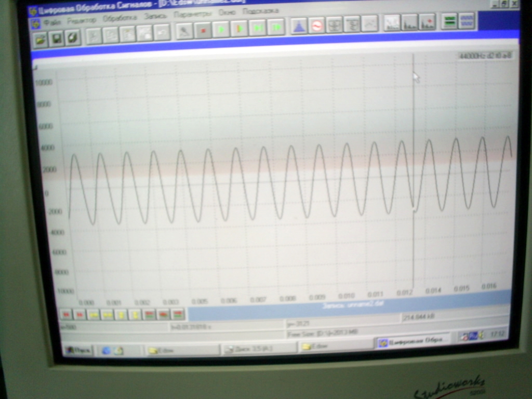
Task: Click the red sine wave circle icon
Action: click(317, 25)
